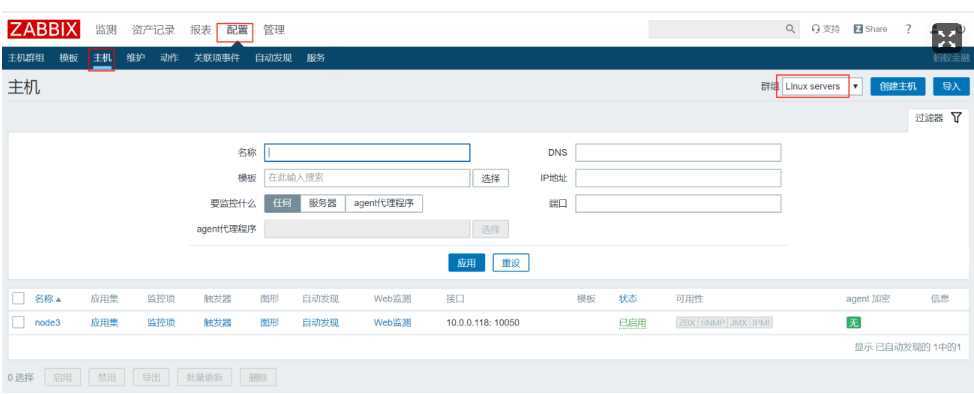Open the 配置 top menu
The width and height of the screenshot is (974, 394).
tap(237, 30)
